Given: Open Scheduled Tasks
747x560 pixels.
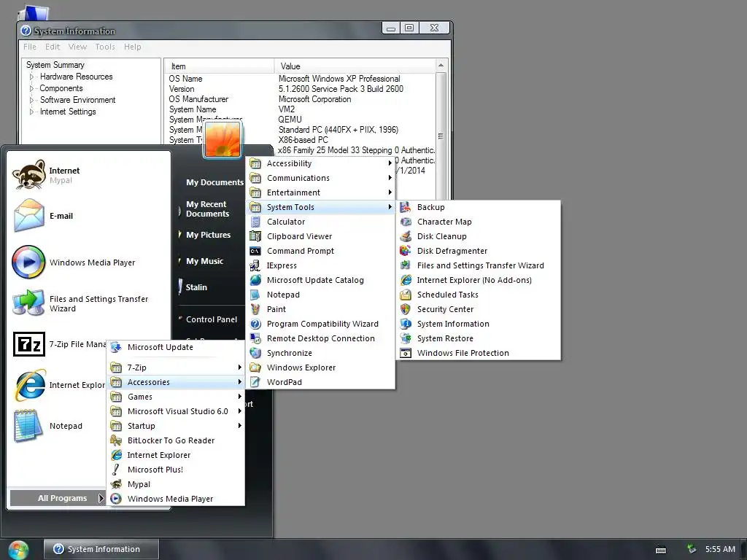Looking at the screenshot, I should [x=480, y=295].
